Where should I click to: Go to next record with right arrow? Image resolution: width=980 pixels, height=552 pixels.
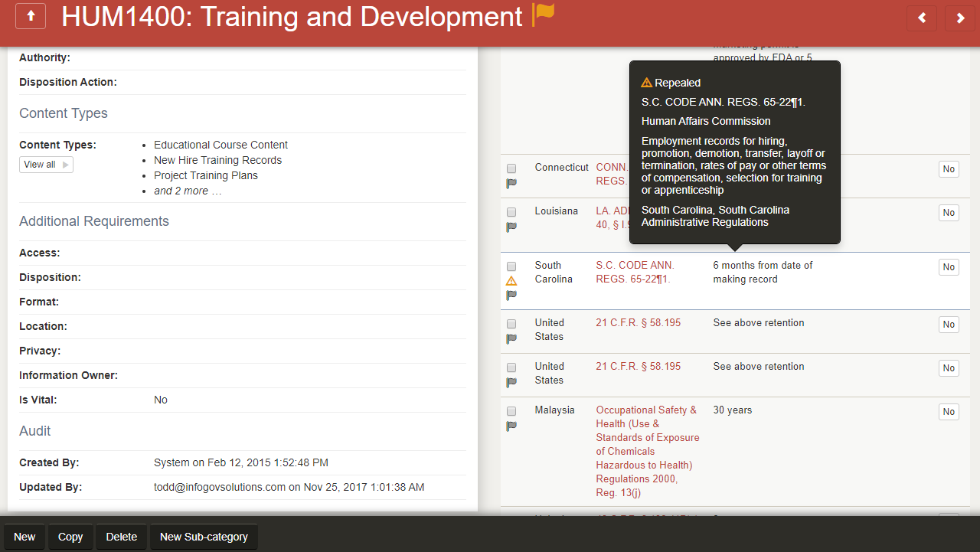point(960,18)
